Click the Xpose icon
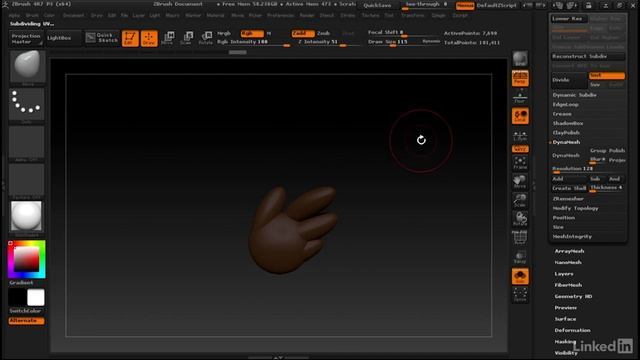 tap(520, 295)
